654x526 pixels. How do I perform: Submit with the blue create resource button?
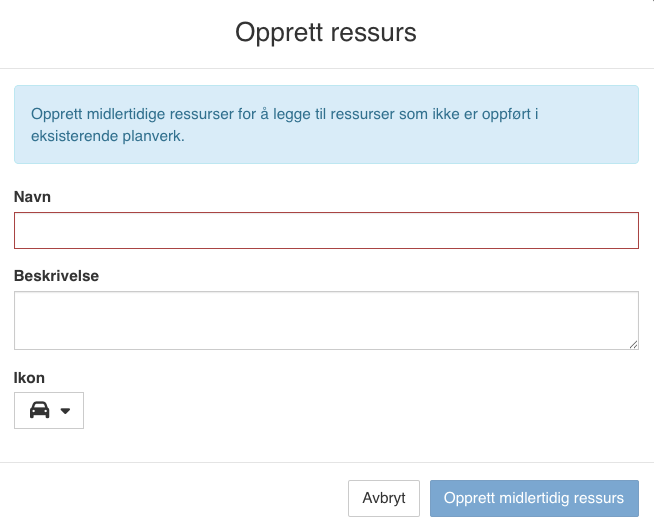coord(534,498)
